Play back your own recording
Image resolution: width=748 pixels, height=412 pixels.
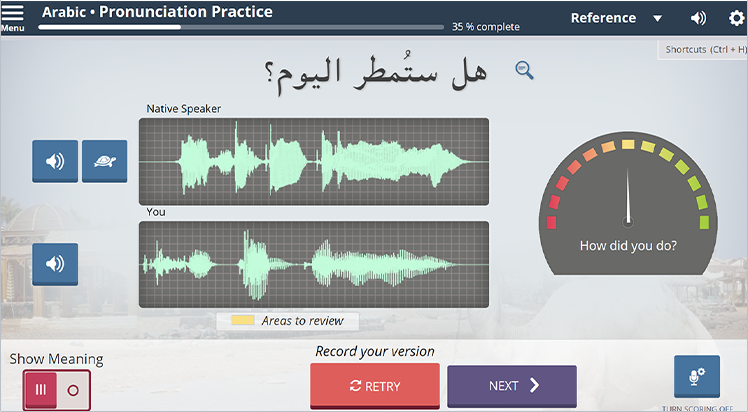55,264
